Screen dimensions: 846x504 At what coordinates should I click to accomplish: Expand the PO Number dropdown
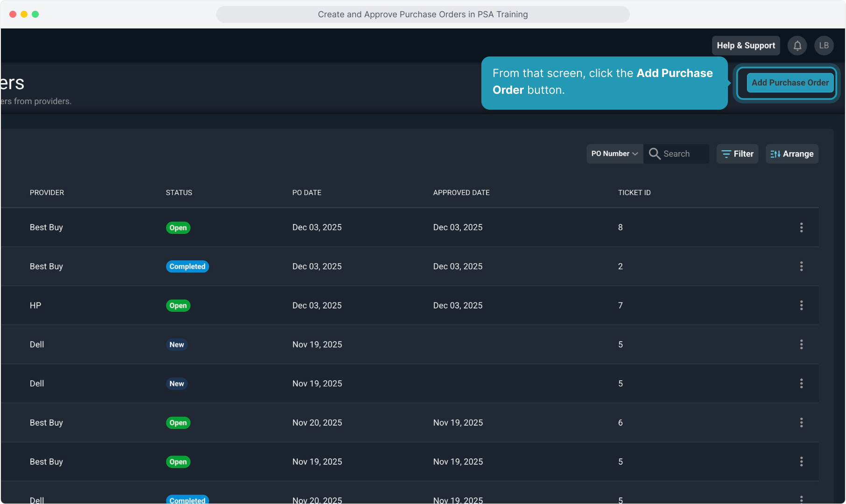click(614, 154)
